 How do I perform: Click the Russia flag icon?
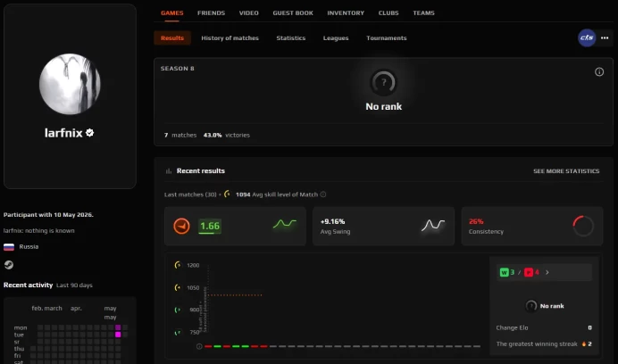pos(9,247)
